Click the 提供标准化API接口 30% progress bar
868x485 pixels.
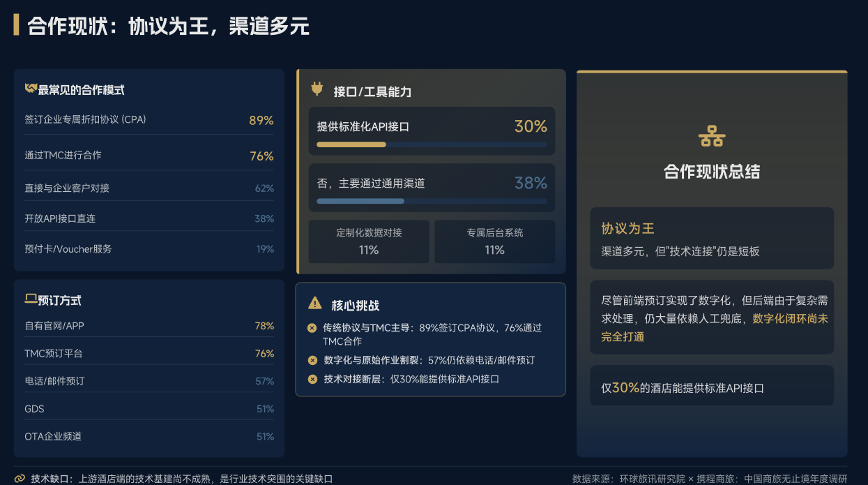pyautogui.click(x=432, y=144)
